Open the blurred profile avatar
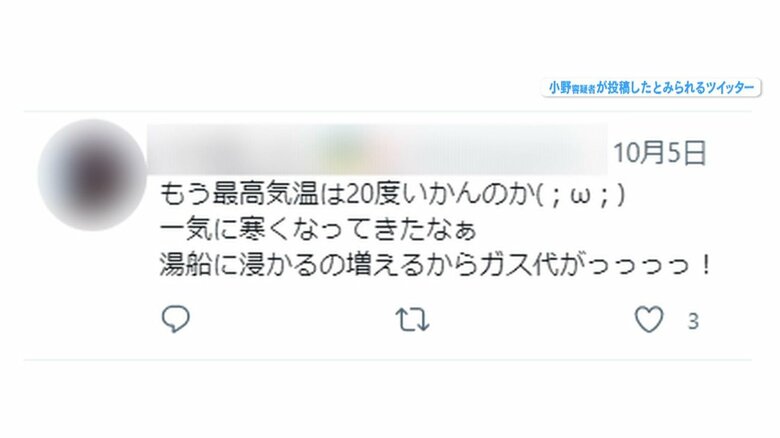 click(x=92, y=175)
